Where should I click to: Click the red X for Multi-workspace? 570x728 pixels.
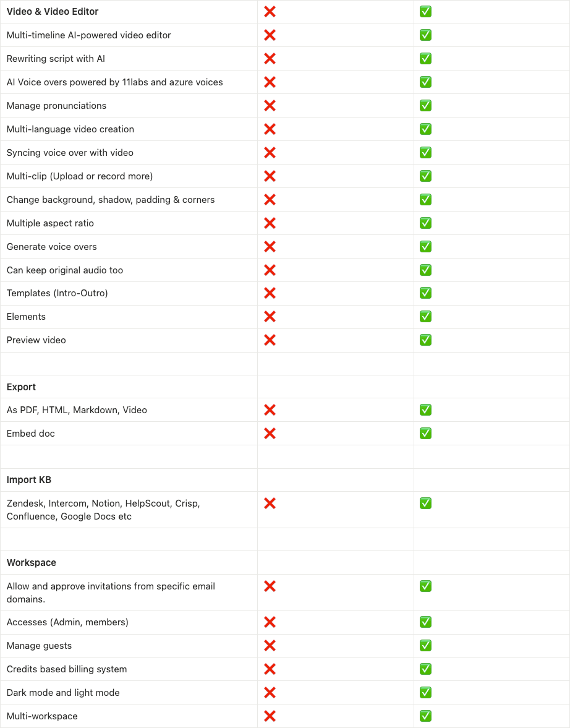(x=270, y=716)
